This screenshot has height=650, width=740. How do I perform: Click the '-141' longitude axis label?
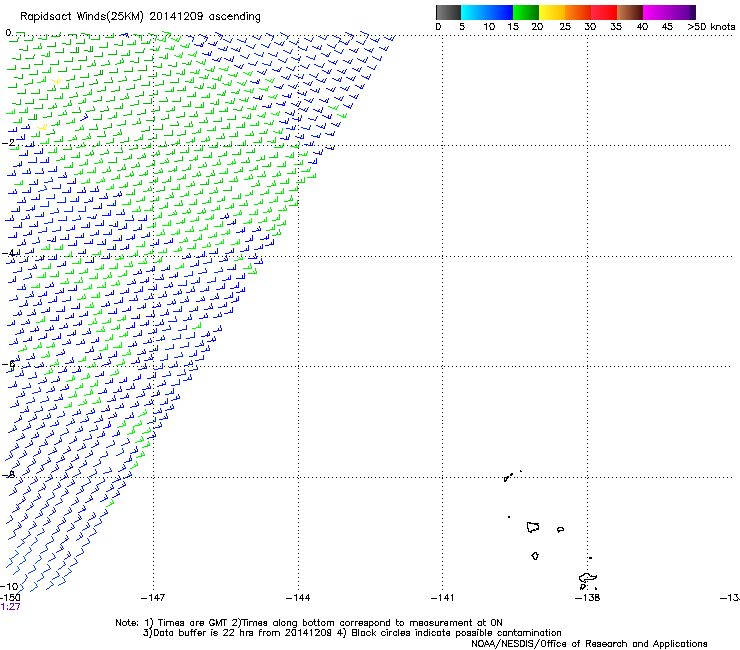[x=442, y=598]
